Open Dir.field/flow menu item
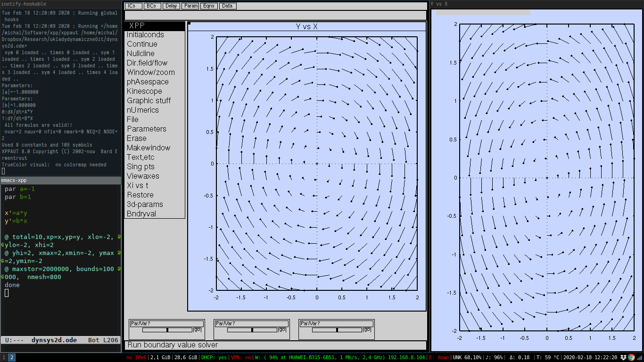Screen dimensions: 644x362 click(x=155, y=63)
